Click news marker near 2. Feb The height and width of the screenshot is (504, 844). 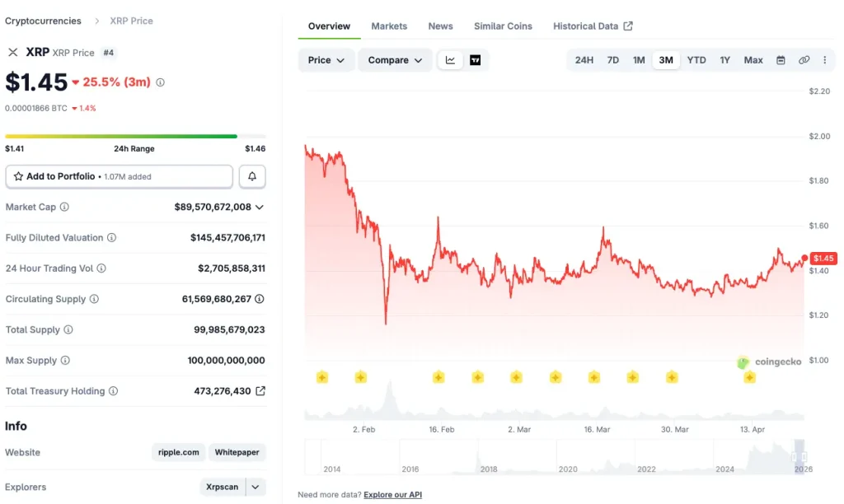(361, 378)
